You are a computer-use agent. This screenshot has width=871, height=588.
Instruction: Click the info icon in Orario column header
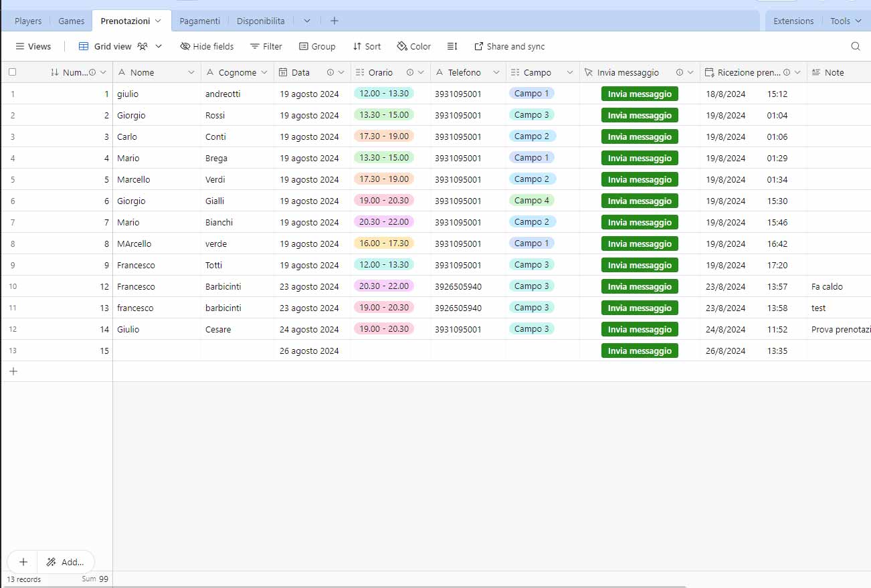[410, 72]
